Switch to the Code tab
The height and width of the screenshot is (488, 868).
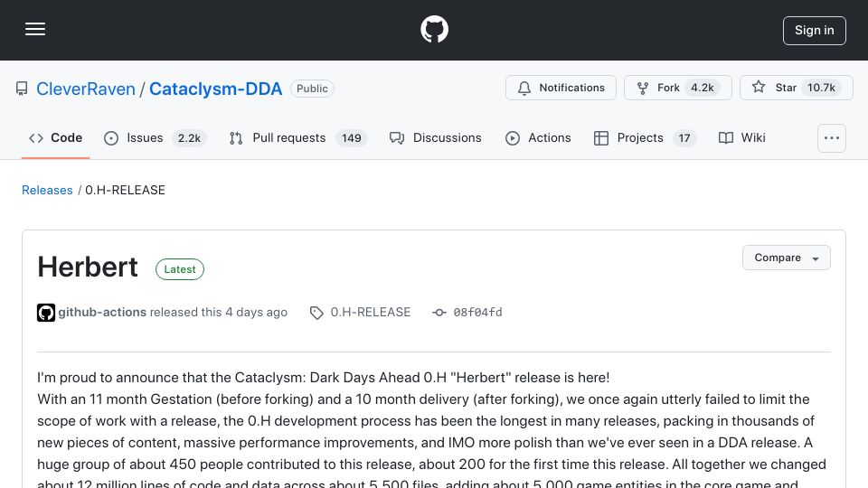(55, 137)
